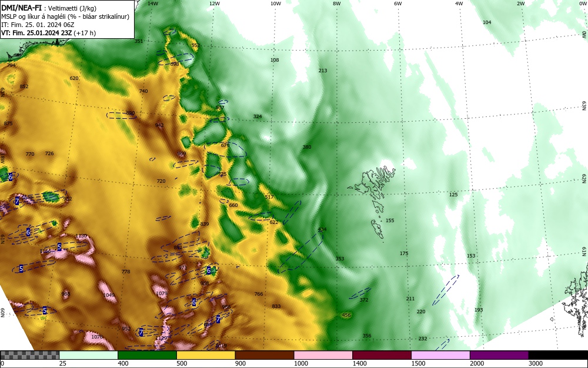Click the '3000' legend scale number
This screenshot has width=588, height=368.
(536, 363)
